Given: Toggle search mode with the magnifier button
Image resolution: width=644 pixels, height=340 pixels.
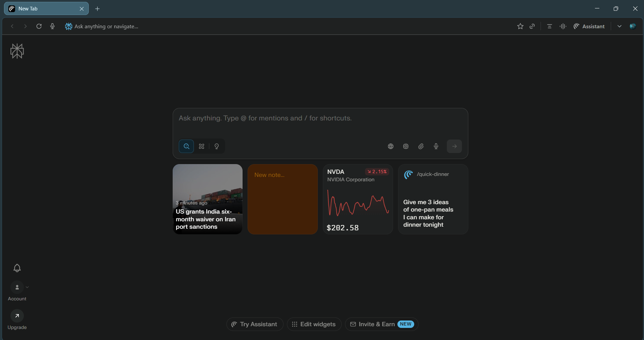Looking at the screenshot, I should click(186, 146).
